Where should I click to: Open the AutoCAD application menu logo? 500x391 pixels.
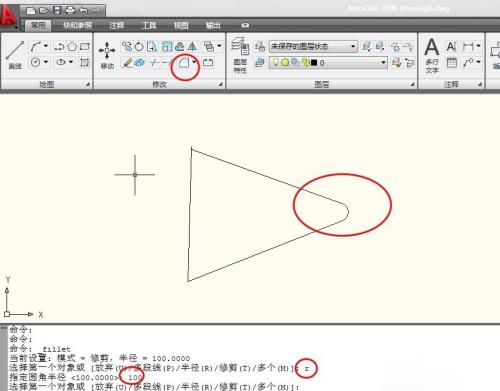(8, 15)
